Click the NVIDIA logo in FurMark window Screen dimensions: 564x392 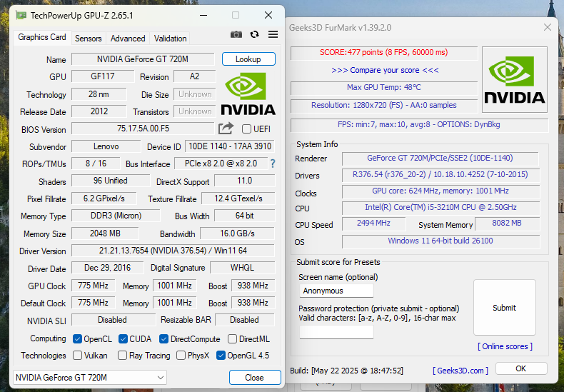coord(514,79)
